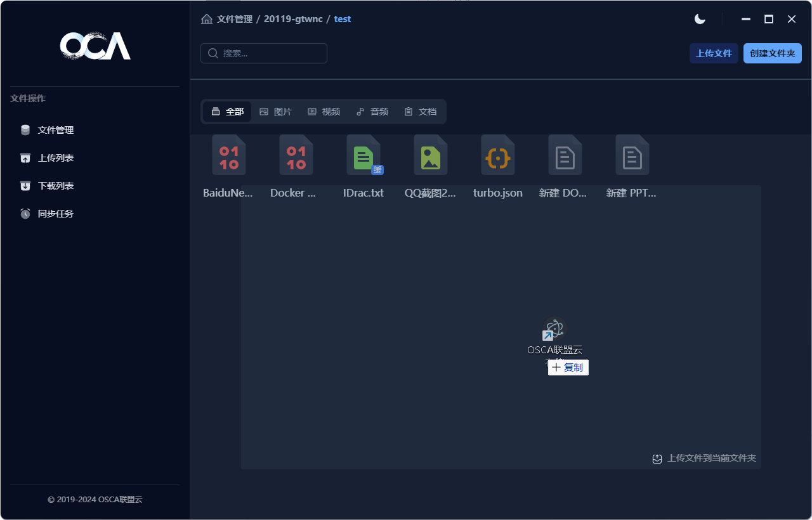Switch to the 图片 filter tab
Screen dimensions: 812x520
275,112
